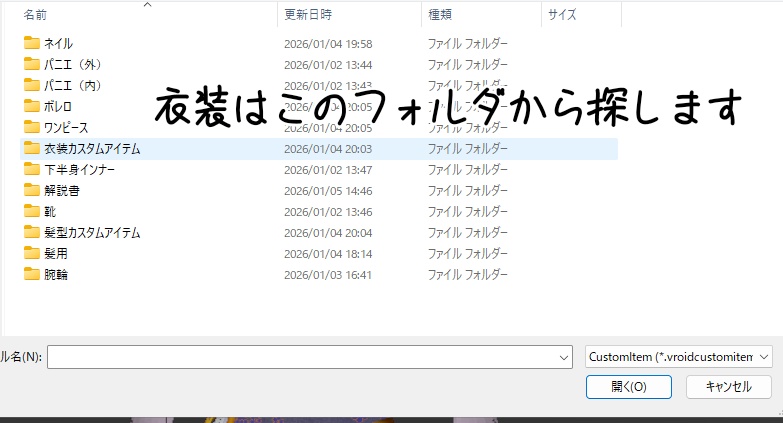783x423 pixels.
Task: Click the date 2026/01/02 13:44
Action: (328, 65)
